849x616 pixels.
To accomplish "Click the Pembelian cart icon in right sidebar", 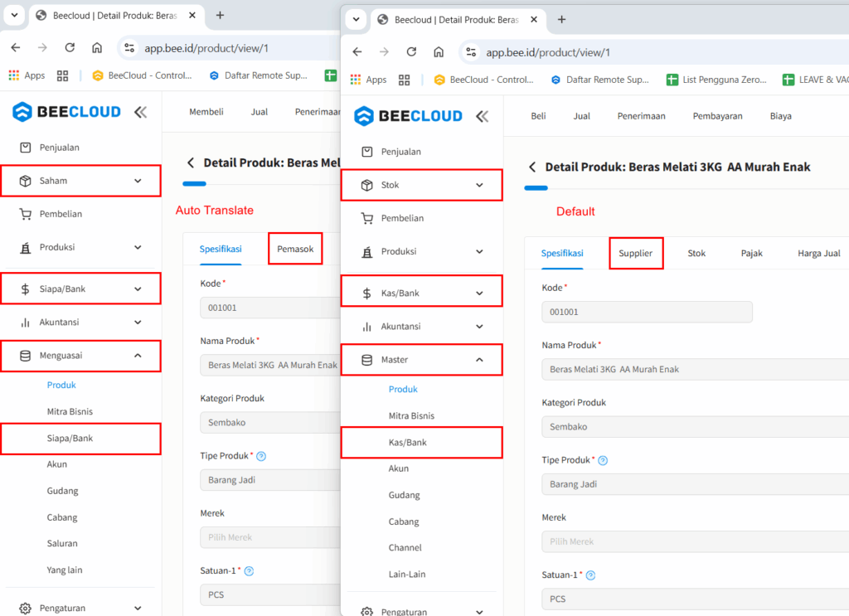I will click(367, 219).
